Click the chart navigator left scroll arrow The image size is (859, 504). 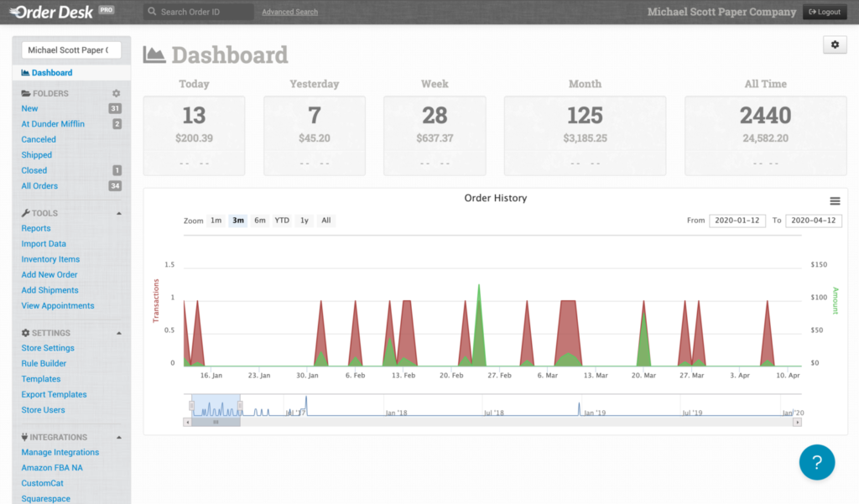[187, 423]
